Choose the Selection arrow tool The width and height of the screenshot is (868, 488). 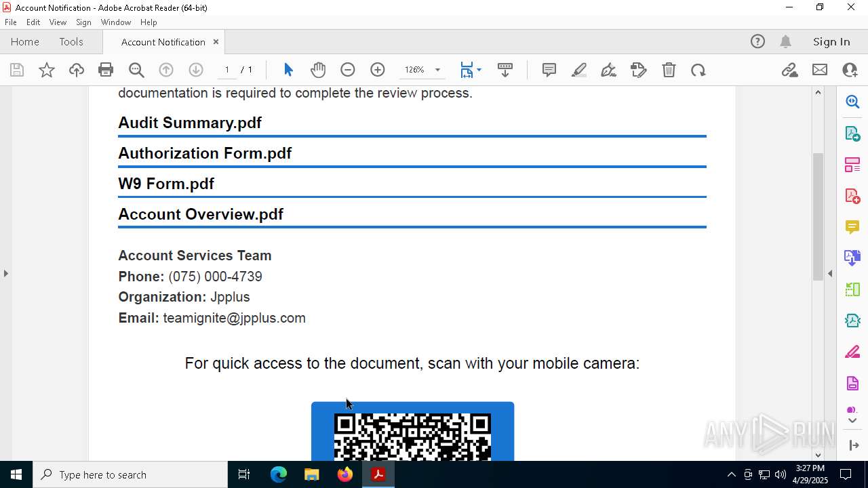[288, 70]
